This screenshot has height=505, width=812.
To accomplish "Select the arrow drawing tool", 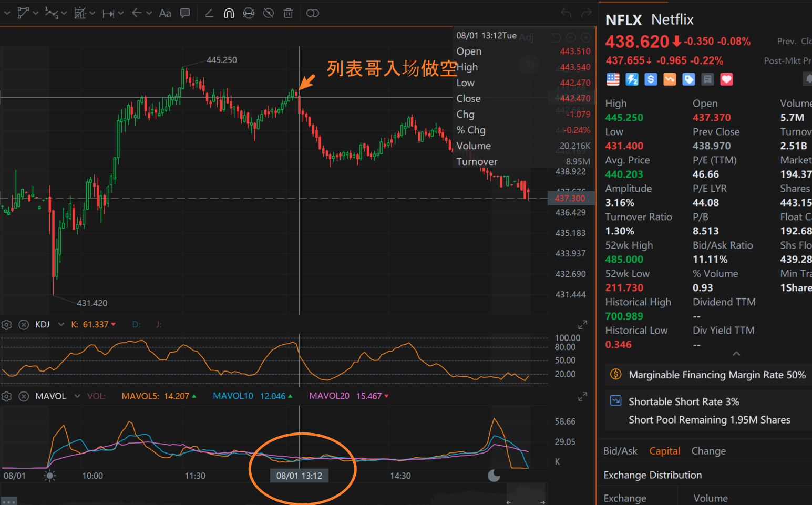I will tap(137, 13).
